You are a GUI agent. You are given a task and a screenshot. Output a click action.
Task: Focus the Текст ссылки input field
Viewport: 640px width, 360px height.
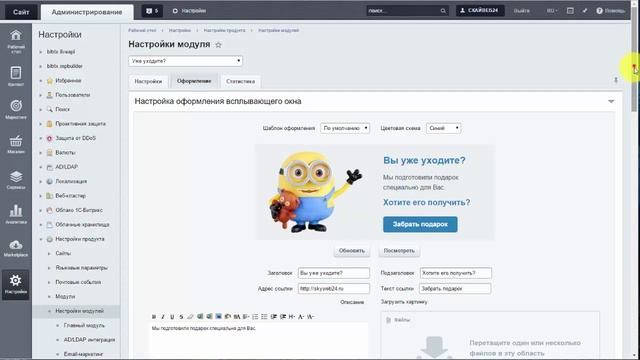coord(455,288)
